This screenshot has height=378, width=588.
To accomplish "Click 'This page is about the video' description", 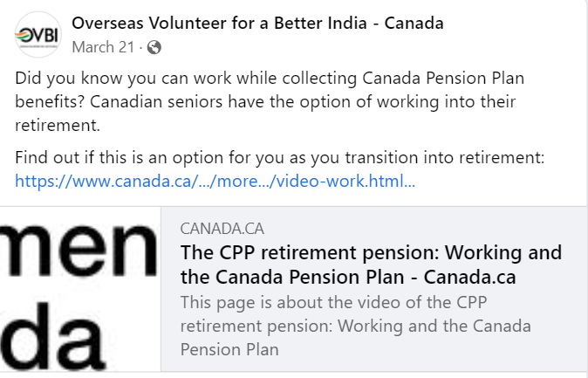I will coord(355,326).
